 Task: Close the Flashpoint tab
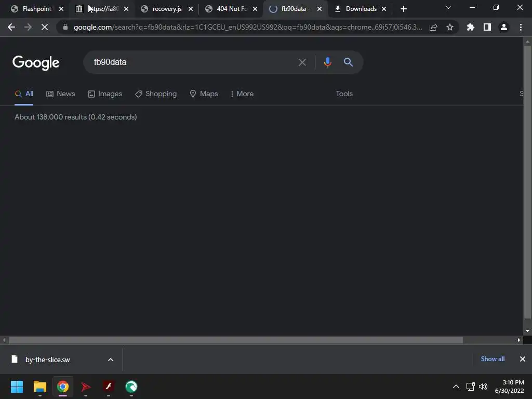tap(61, 9)
